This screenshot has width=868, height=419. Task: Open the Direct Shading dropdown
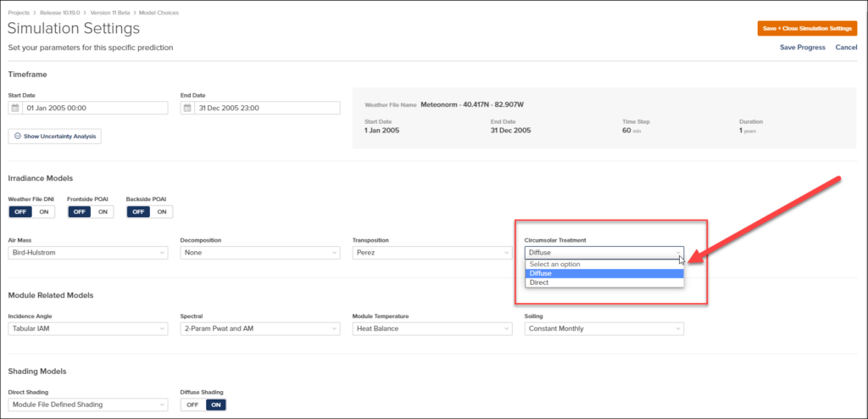pos(88,405)
